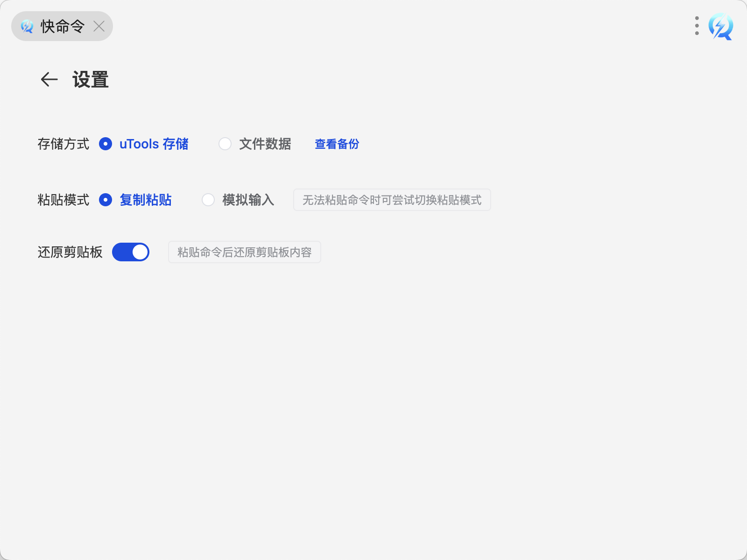Click the 快命令 logo at top right
Viewport: 747px width, 560px height.
coord(720,27)
